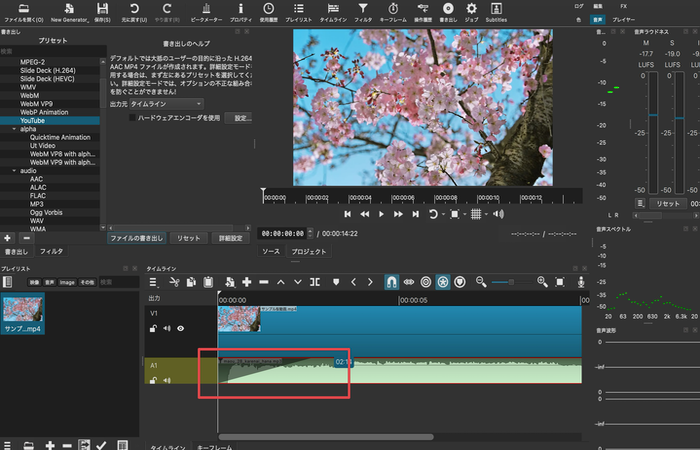Click the Keyframes stopwatch toolbar icon
The width and height of the screenshot is (700, 450).
pyautogui.click(x=394, y=11)
